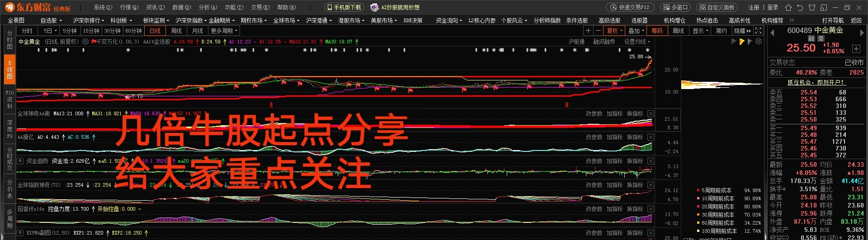
Task: Go to the next stock with the right triangle
Action: [862, 33]
